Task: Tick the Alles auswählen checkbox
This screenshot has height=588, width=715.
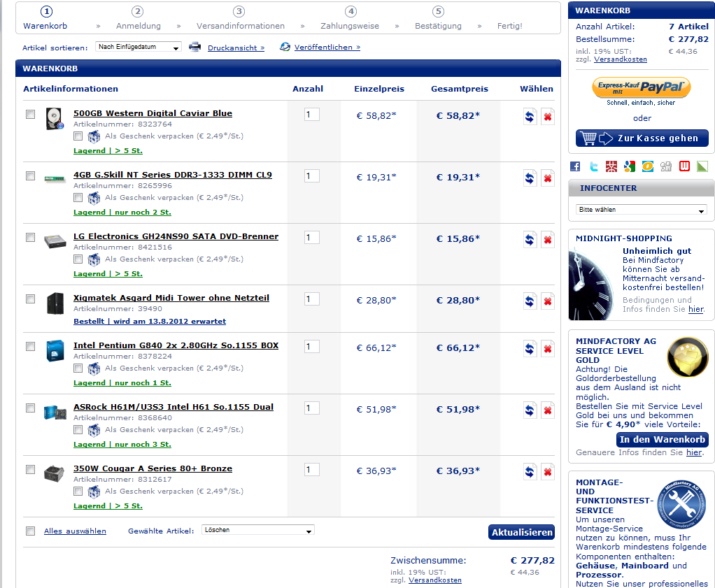Action: click(x=31, y=531)
